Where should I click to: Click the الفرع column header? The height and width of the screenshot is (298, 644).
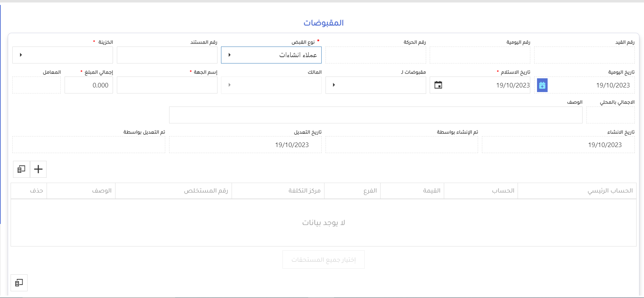point(370,191)
